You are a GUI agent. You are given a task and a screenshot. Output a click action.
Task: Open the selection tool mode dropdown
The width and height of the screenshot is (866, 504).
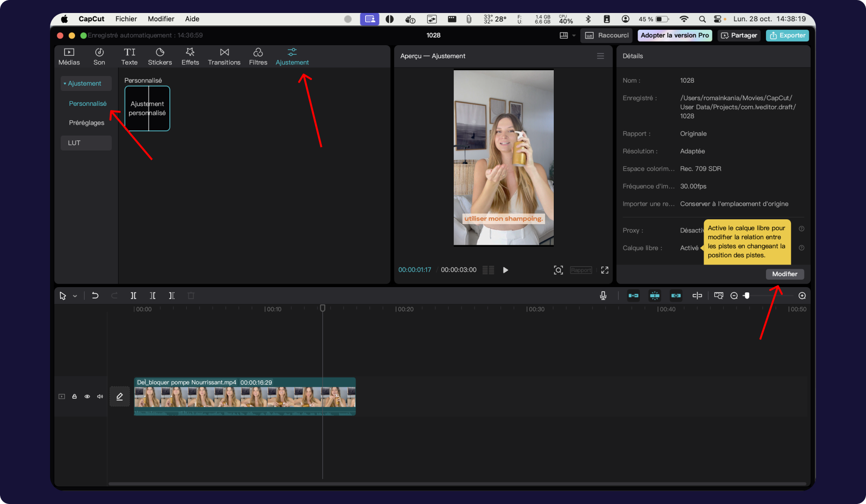(x=75, y=296)
